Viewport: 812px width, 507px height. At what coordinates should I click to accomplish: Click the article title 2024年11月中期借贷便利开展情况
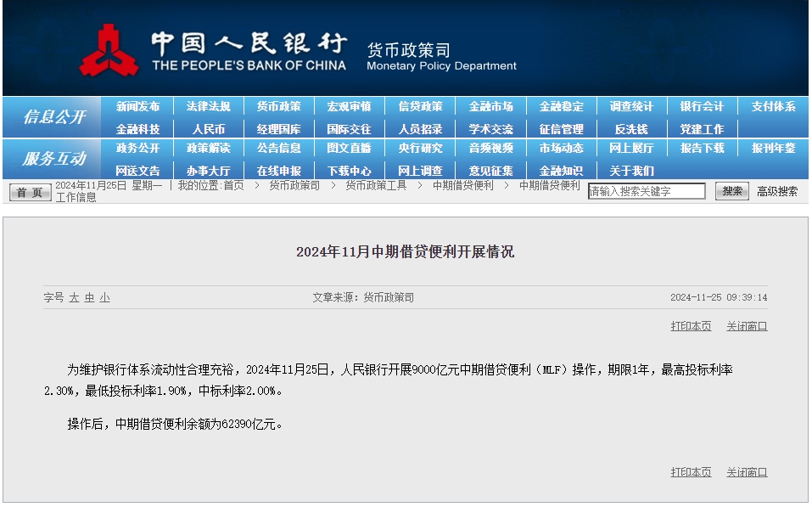point(405,252)
